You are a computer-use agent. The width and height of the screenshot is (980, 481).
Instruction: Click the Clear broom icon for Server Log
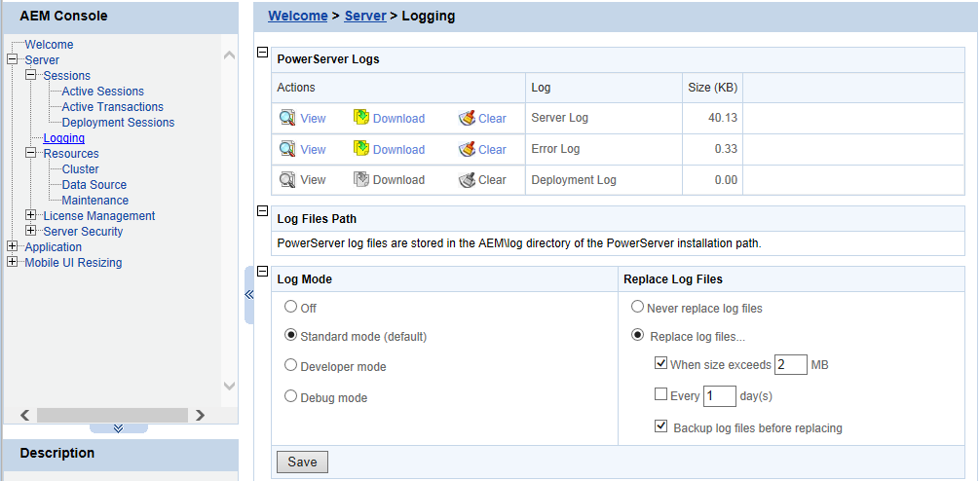point(468,119)
